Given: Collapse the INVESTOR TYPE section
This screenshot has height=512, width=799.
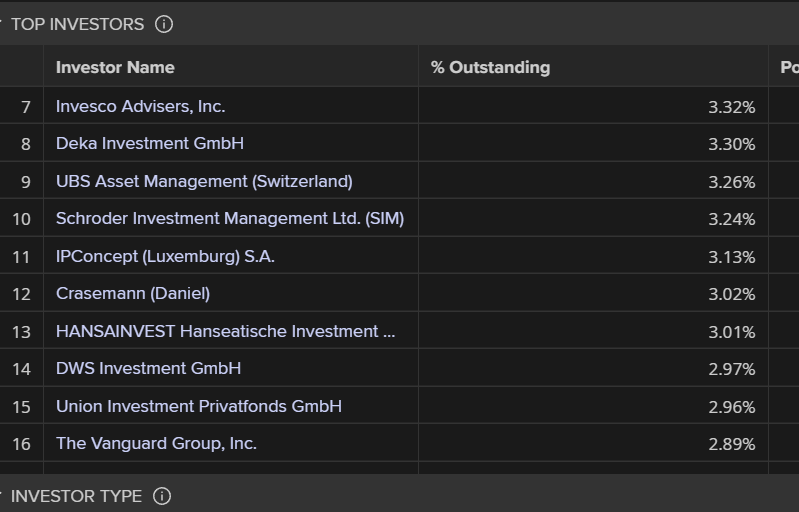Looking at the screenshot, I should point(2,495).
